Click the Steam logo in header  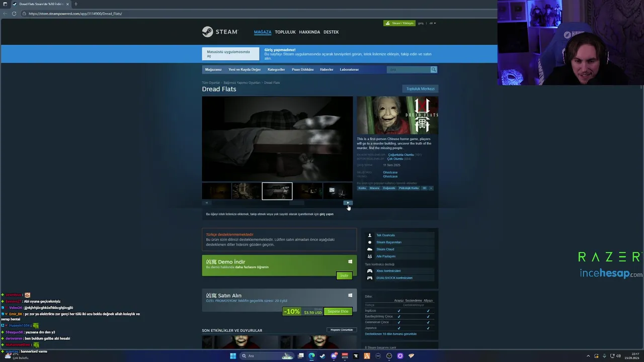(220, 32)
